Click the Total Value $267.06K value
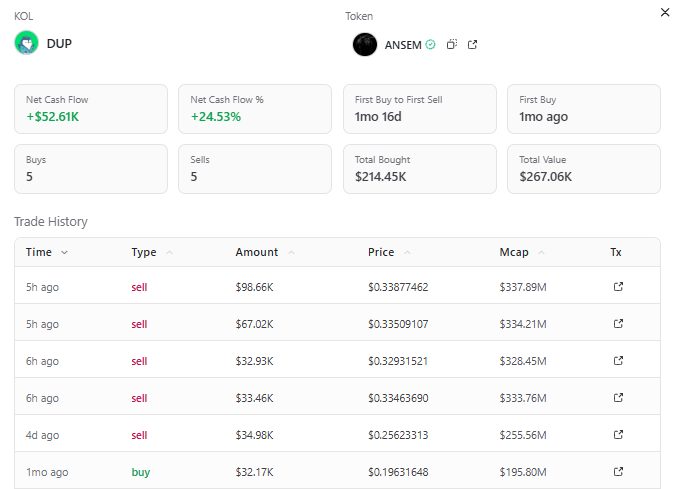This screenshot has height=489, width=679. coord(546,177)
